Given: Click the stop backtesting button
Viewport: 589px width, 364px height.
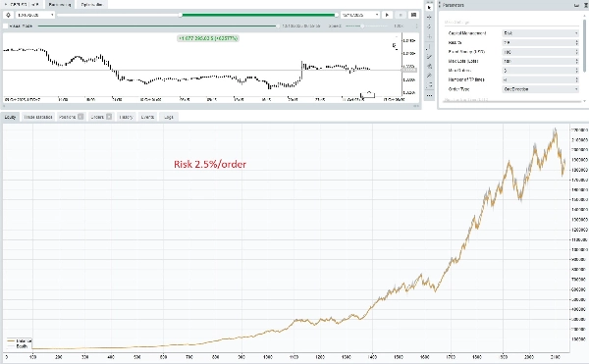Looking at the screenshot, I should (401, 15).
